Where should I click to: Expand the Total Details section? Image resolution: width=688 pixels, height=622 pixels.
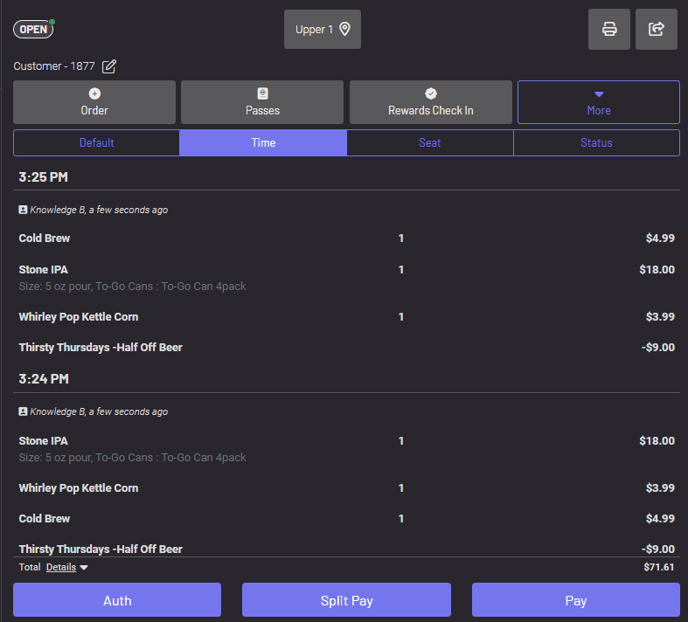67,567
